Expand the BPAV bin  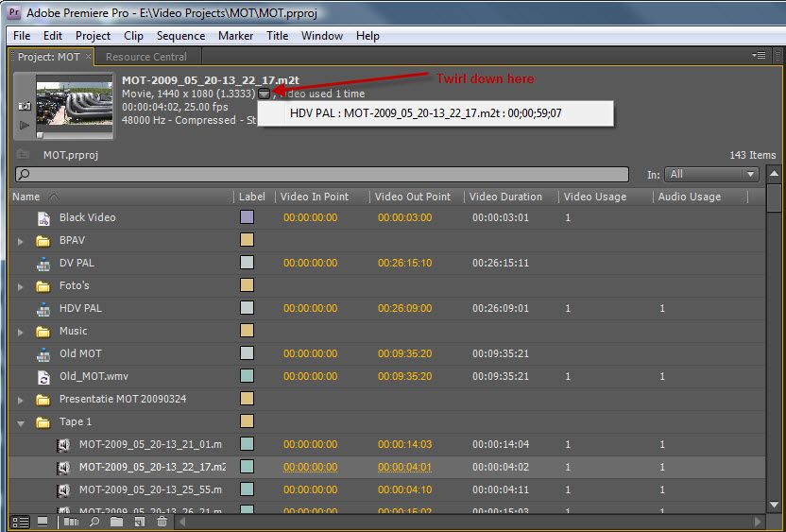tap(21, 241)
